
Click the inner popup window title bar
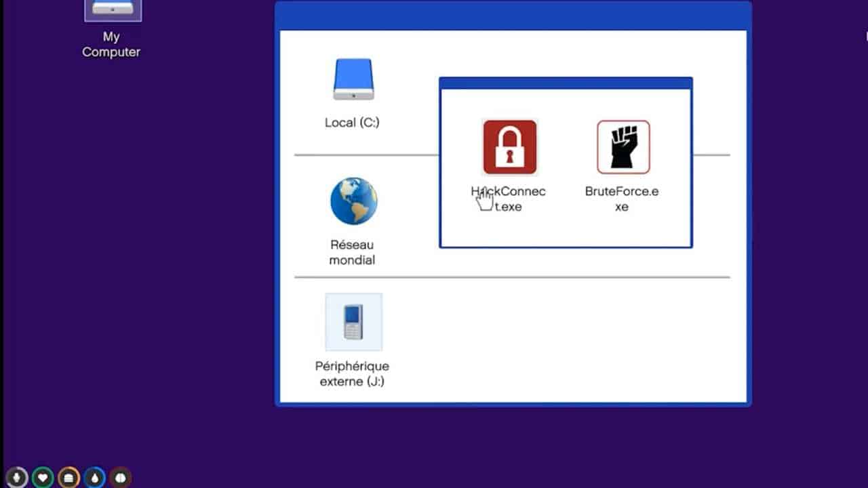566,83
